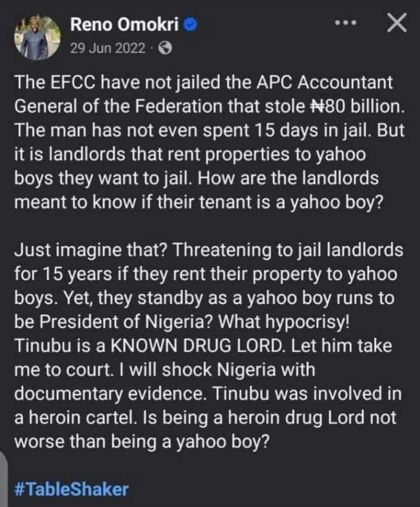This screenshot has height=507, width=420.
Task: Click the "Just imagine that?" sentence opening
Action: pyautogui.click(x=92, y=250)
